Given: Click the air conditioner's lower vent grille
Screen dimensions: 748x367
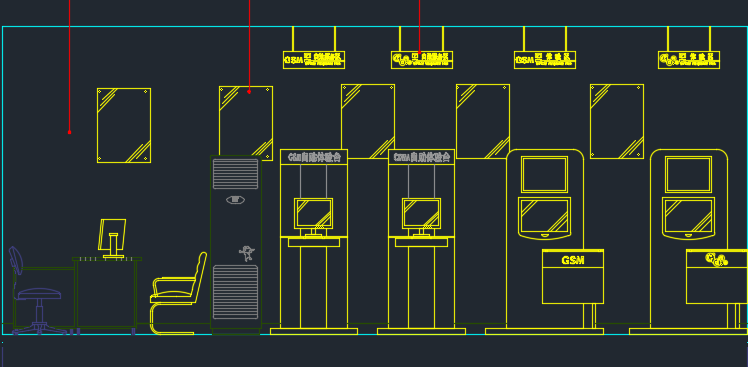Looking at the screenshot, I should (235, 292).
